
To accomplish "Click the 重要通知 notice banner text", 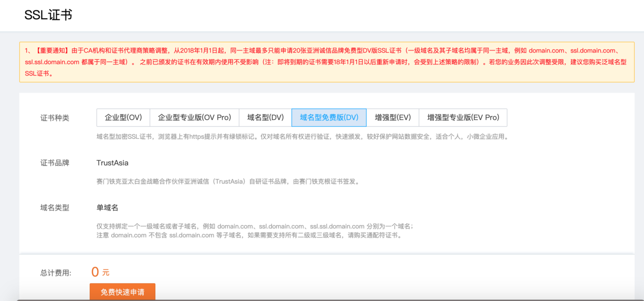I will tap(327, 62).
